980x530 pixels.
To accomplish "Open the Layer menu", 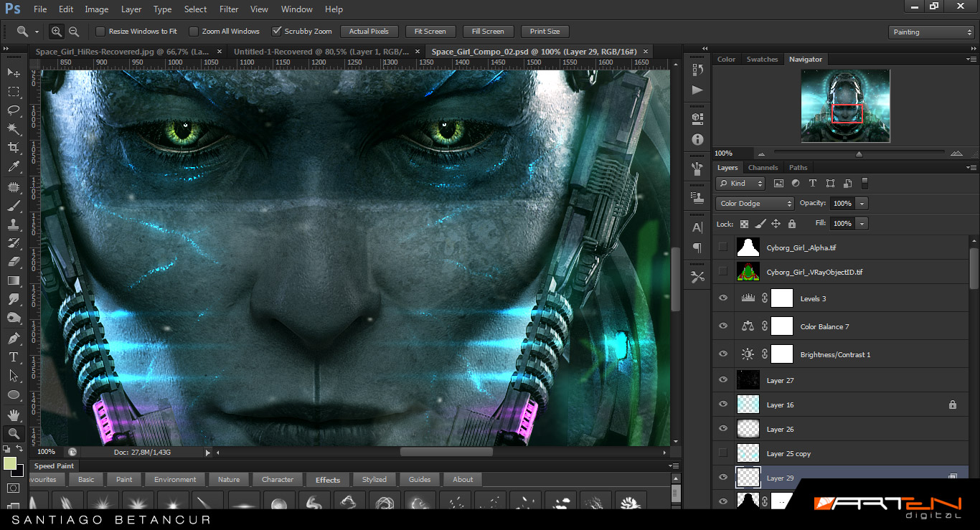I will tap(131, 9).
